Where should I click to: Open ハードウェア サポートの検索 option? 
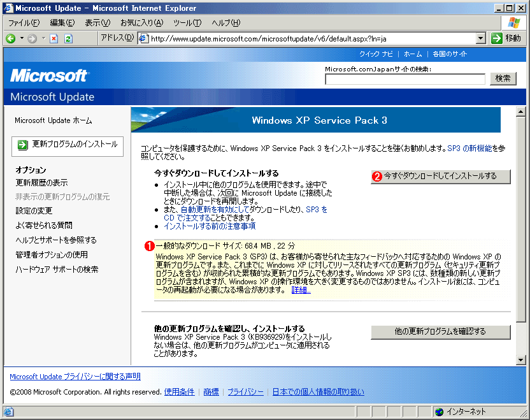click(x=57, y=270)
